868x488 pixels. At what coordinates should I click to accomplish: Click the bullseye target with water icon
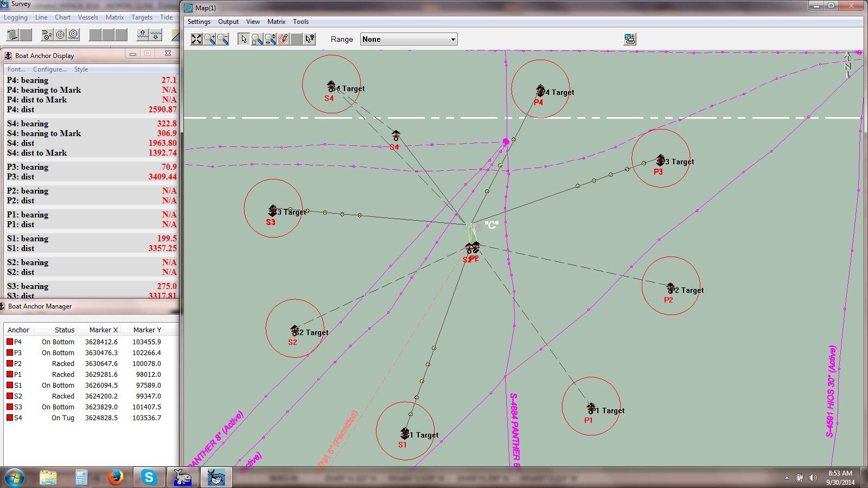pyautogui.click(x=73, y=35)
